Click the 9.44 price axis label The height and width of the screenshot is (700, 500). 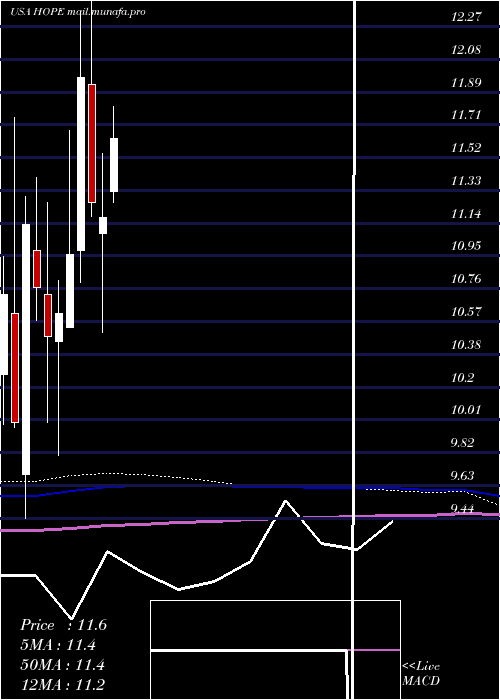(x=462, y=508)
